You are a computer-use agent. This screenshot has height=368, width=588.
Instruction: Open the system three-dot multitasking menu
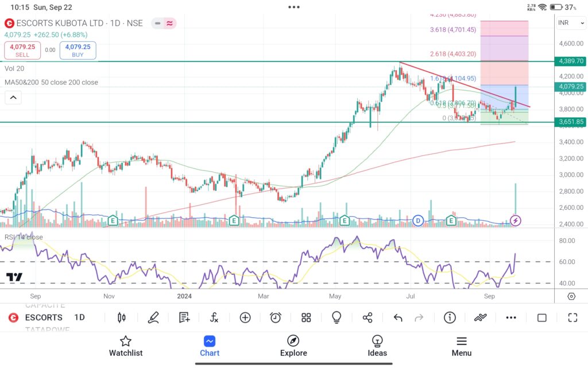click(294, 7)
